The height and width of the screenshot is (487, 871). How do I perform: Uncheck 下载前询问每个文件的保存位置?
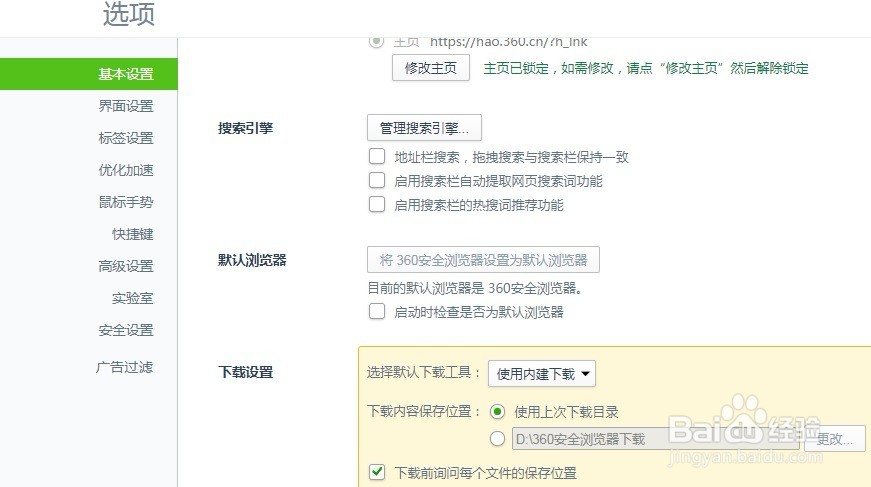click(377, 473)
